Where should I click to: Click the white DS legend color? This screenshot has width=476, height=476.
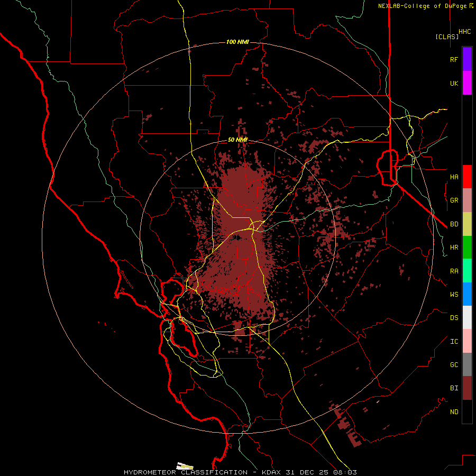(467, 317)
